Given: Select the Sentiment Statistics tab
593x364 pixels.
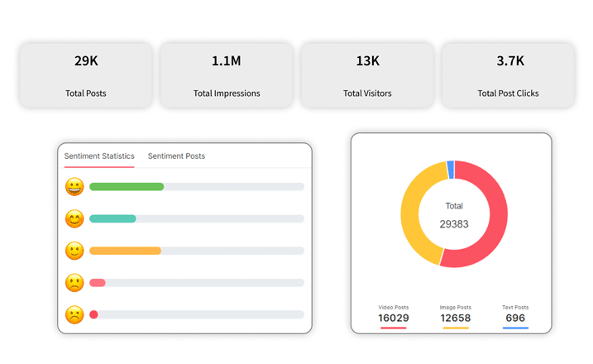Looking at the screenshot, I should click(x=99, y=156).
